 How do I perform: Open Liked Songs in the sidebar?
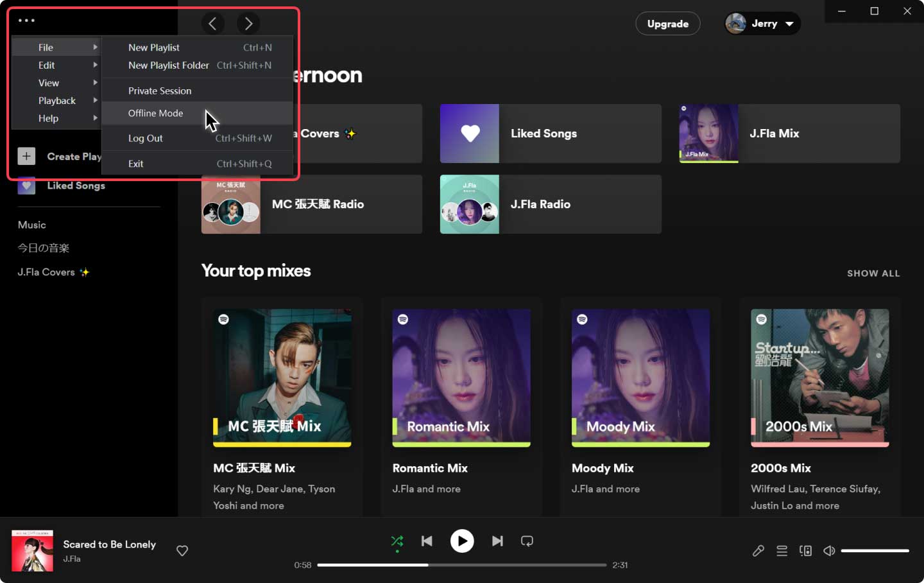click(x=76, y=186)
